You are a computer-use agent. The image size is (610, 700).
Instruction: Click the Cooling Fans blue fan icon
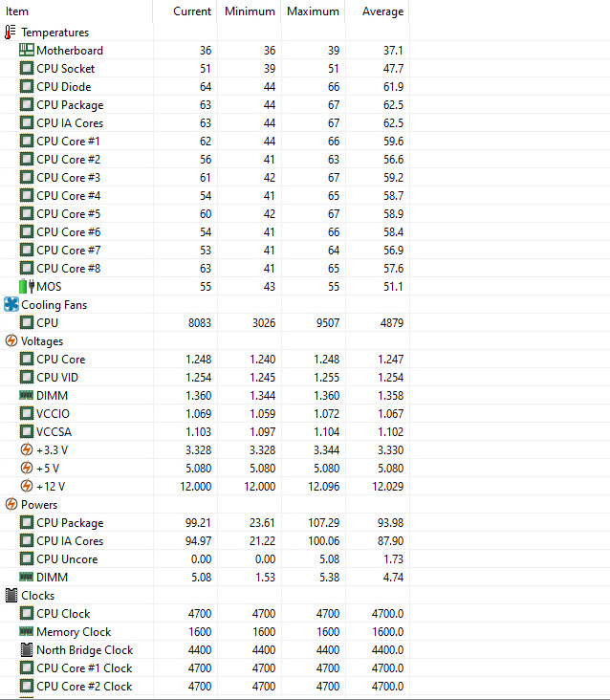tap(11, 304)
